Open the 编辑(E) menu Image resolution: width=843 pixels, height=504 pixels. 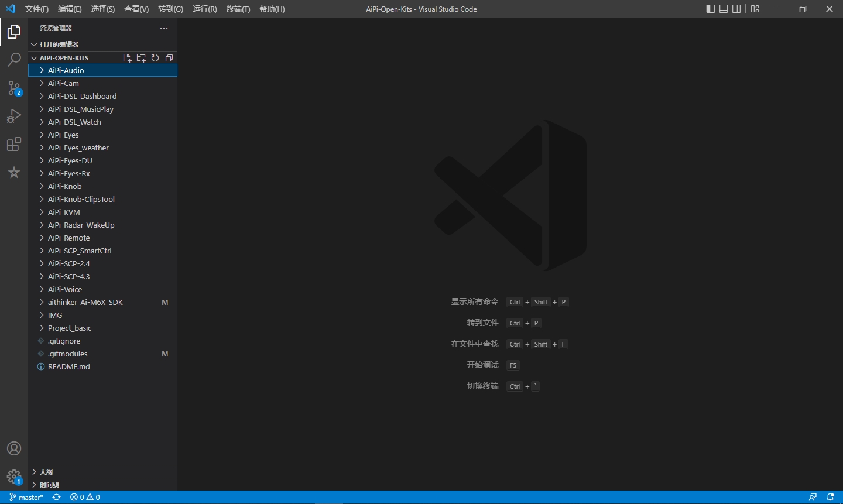pyautogui.click(x=70, y=9)
